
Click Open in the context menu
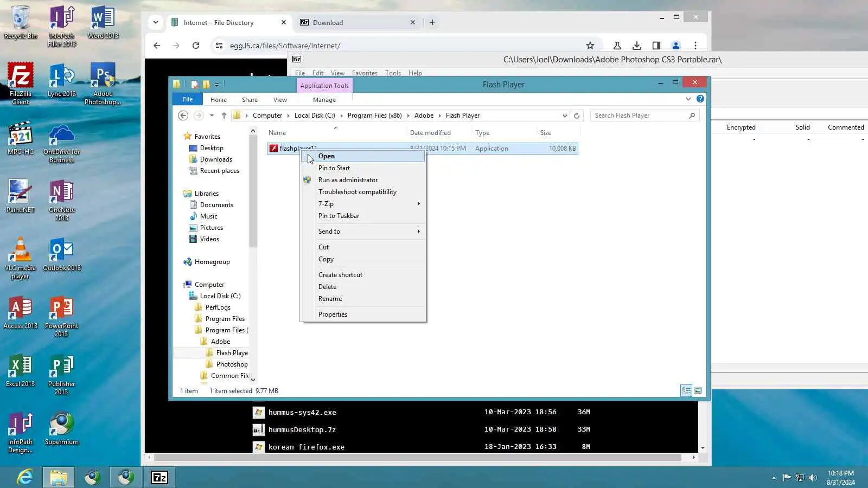pos(363,156)
